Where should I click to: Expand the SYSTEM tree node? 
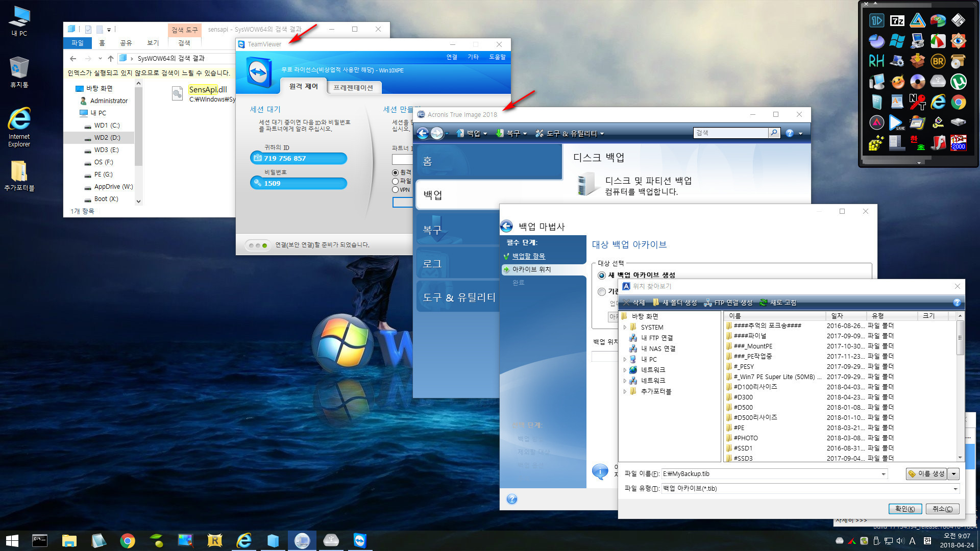click(x=625, y=328)
